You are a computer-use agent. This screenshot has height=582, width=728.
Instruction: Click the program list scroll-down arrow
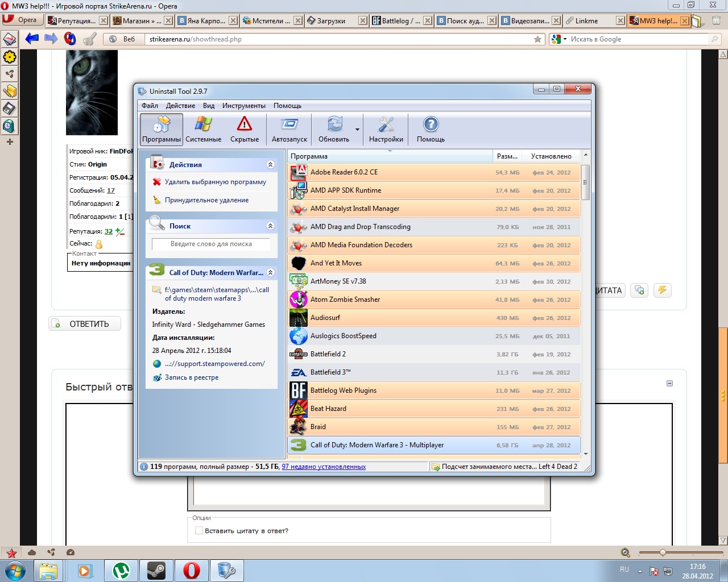click(586, 454)
